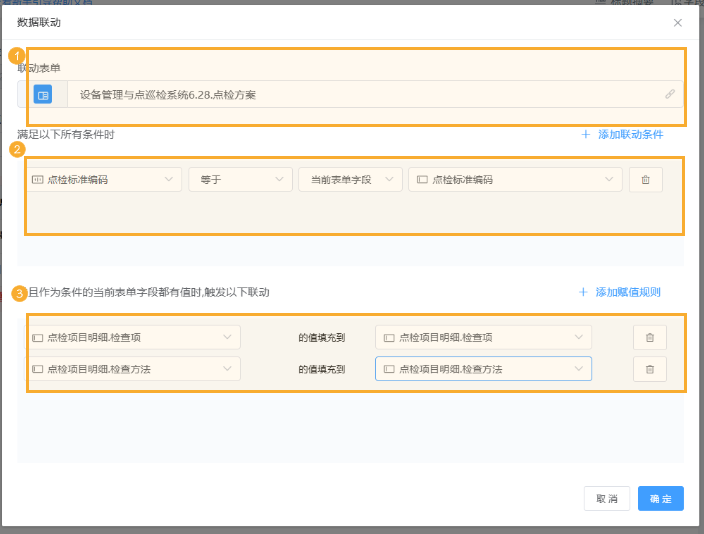Close the 数据联动 dialog
Screen dimensions: 704x534
tap(678, 23)
